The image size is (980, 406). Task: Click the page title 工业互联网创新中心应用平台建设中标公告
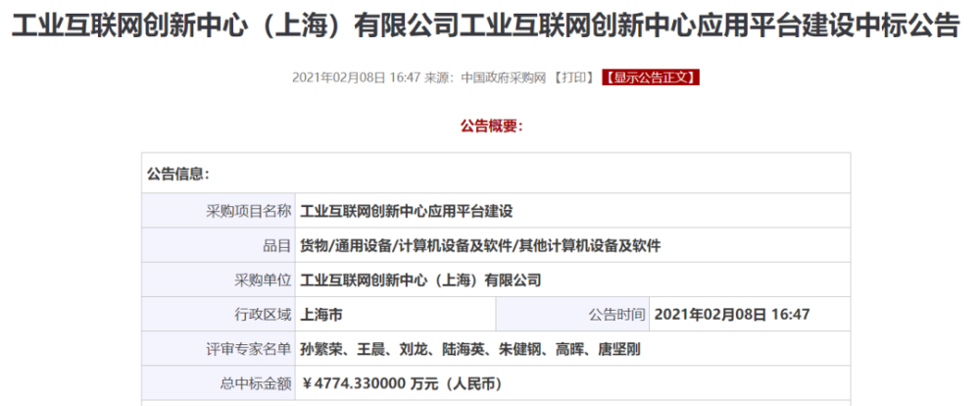click(486, 25)
